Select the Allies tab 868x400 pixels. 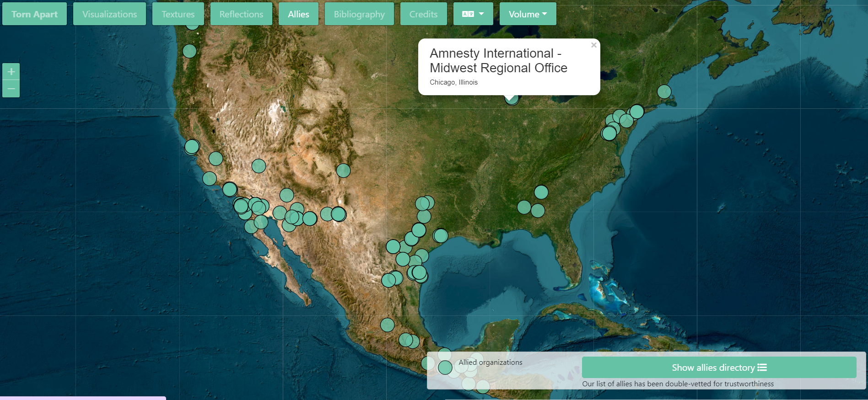point(298,14)
